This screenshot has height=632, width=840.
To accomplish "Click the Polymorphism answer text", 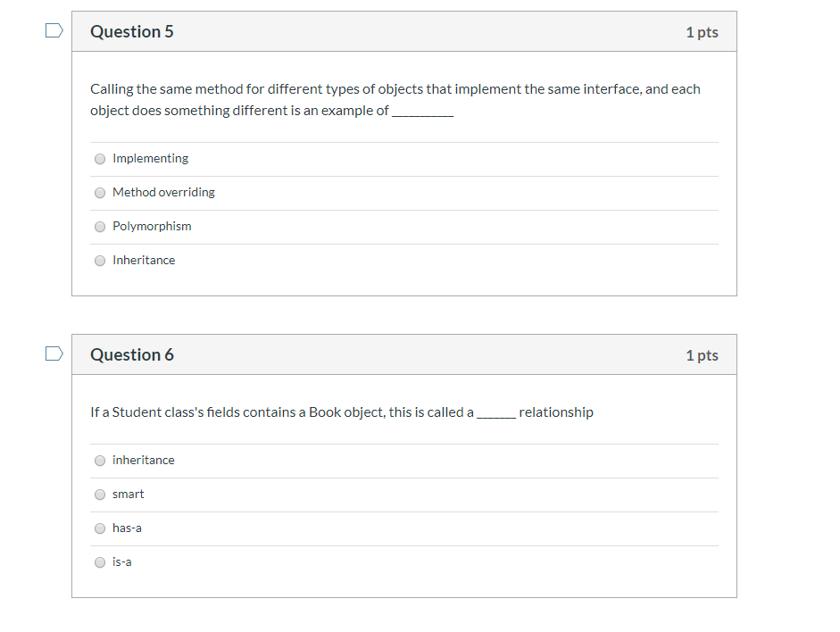I will pyautogui.click(x=152, y=226).
